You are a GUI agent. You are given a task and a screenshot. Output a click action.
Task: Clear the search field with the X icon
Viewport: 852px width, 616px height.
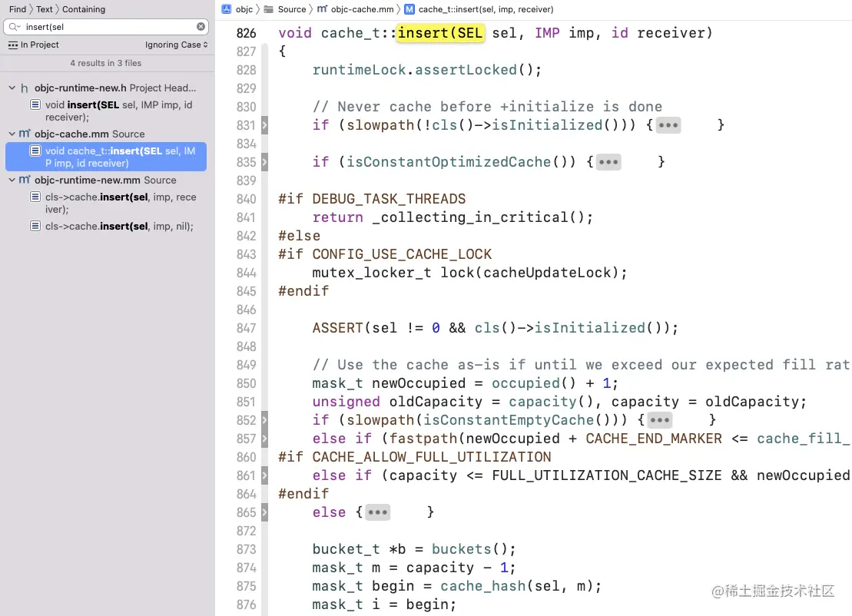(201, 27)
